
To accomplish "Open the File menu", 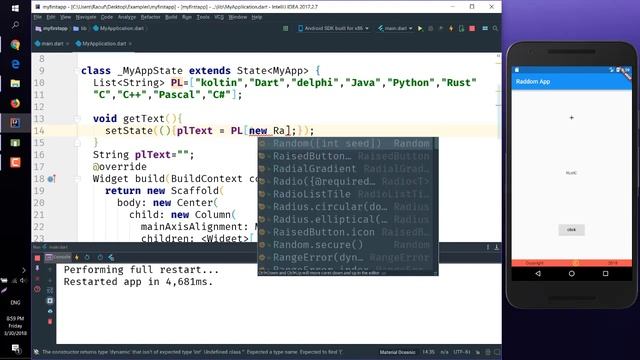I will (x=38, y=17).
